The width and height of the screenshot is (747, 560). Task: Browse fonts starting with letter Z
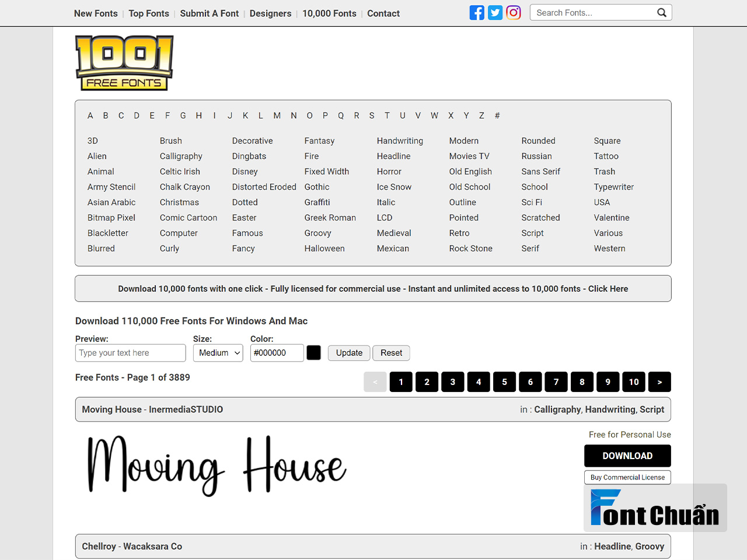pyautogui.click(x=481, y=116)
